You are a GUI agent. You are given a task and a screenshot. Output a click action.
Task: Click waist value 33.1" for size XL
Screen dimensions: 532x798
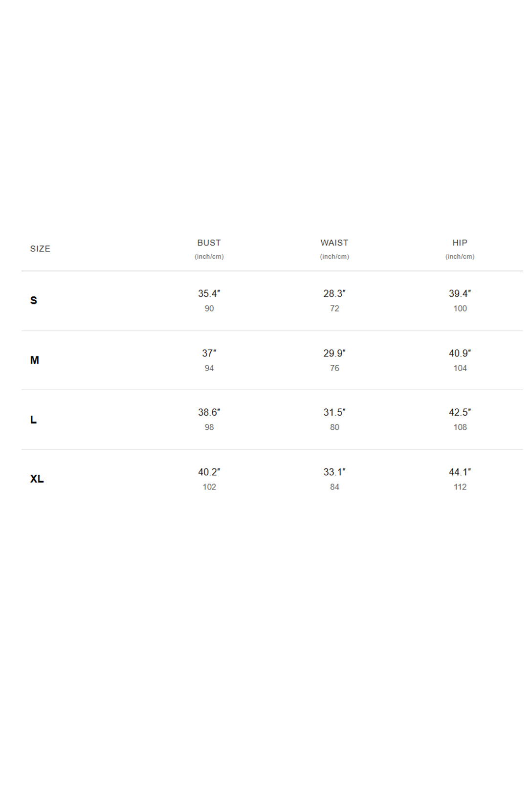coord(334,472)
